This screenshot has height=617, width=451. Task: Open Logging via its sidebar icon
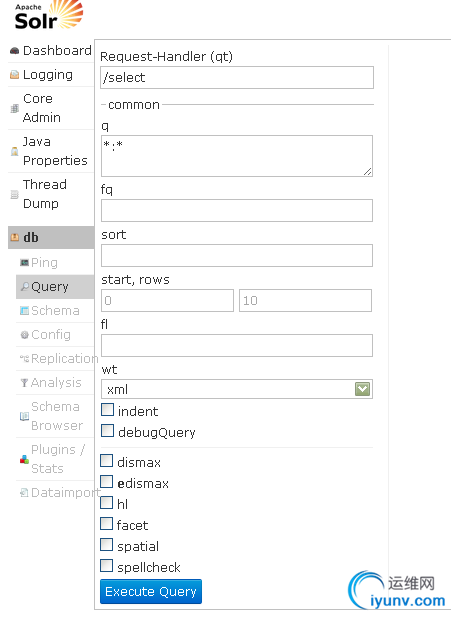pos(15,75)
